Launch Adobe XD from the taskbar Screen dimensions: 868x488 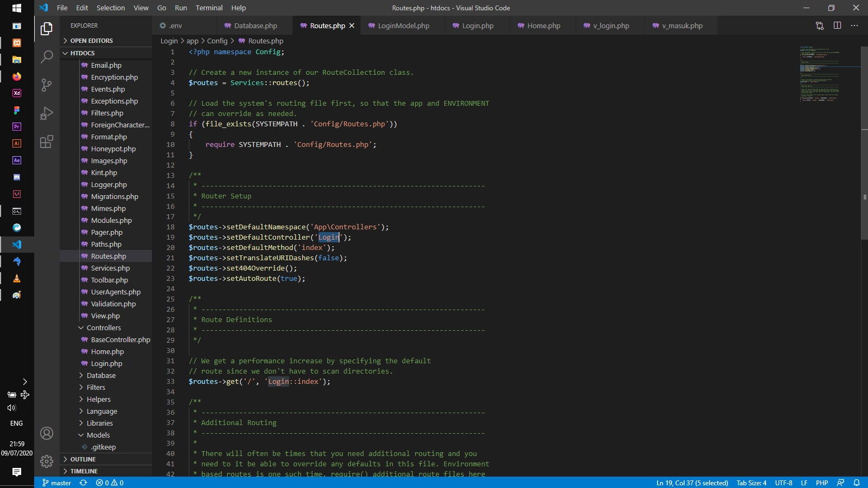[x=16, y=93]
